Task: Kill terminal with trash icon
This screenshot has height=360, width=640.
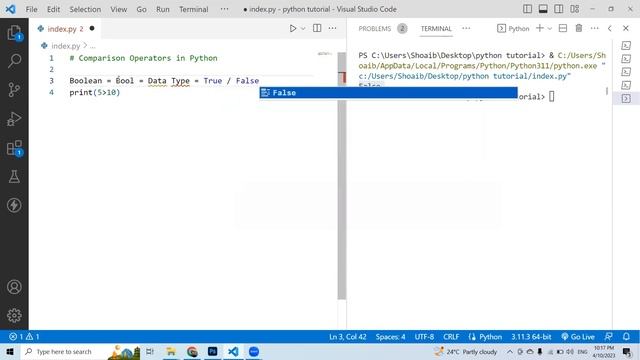Action: [x=579, y=28]
